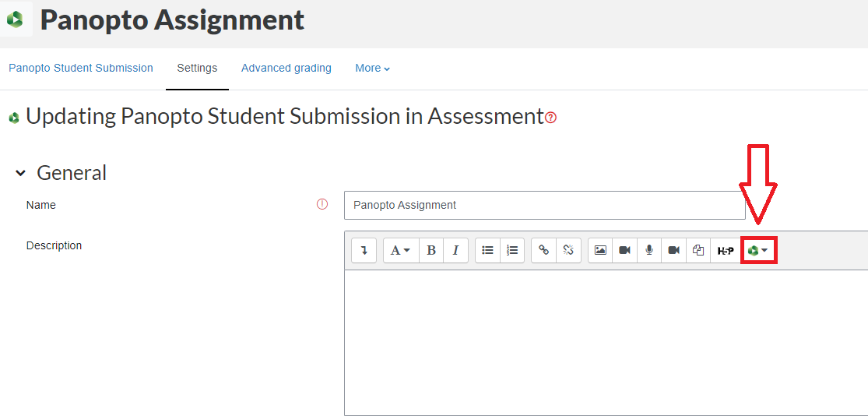Image resolution: width=868 pixels, height=416 pixels.
Task: Click the insert media file camera icon
Action: (625, 250)
